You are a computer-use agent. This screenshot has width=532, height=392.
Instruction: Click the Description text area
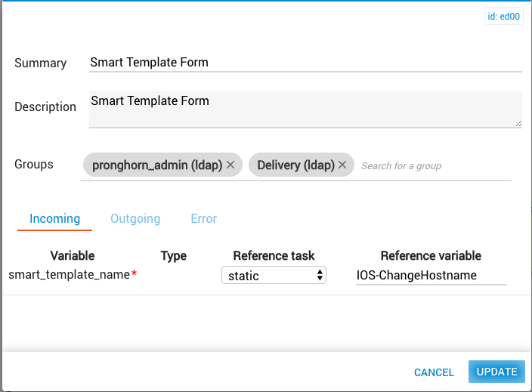(x=305, y=110)
